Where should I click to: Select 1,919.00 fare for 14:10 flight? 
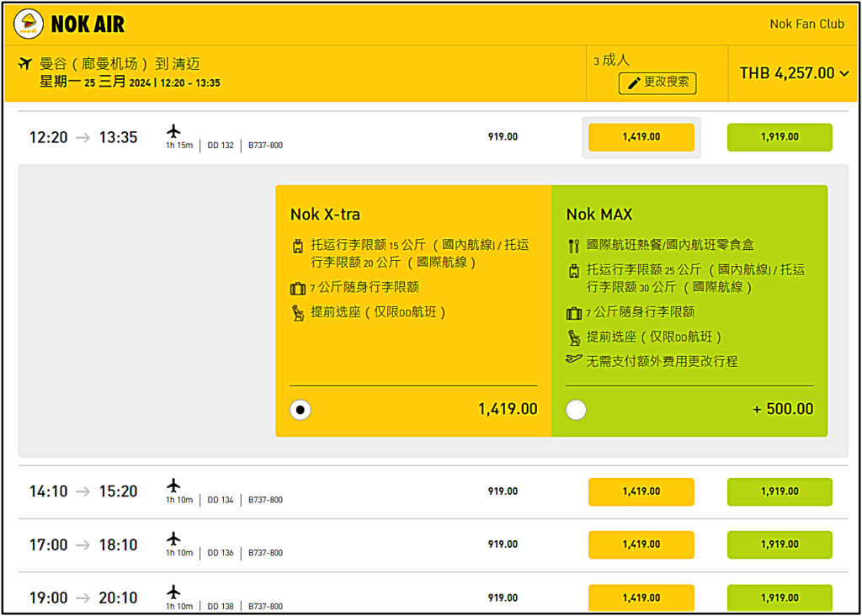780,491
